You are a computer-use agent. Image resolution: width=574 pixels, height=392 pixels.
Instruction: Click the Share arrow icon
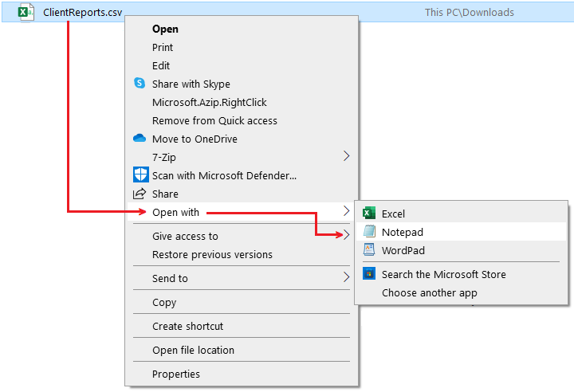click(139, 194)
